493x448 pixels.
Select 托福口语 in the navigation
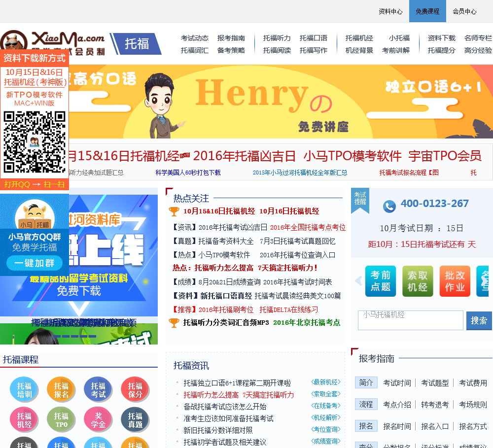click(314, 38)
